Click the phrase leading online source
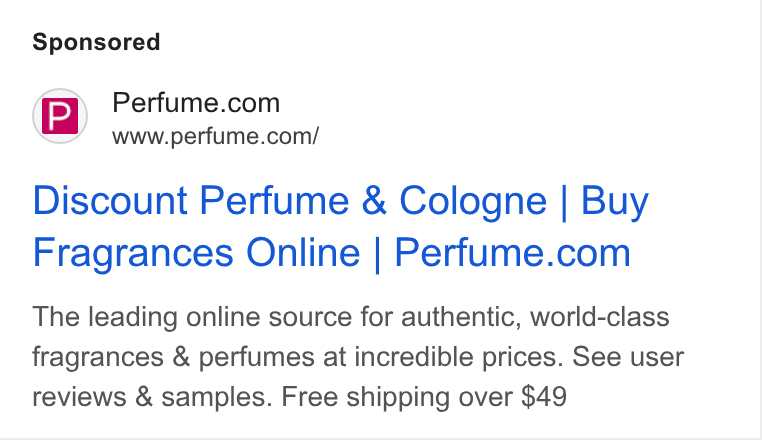 coord(220,317)
